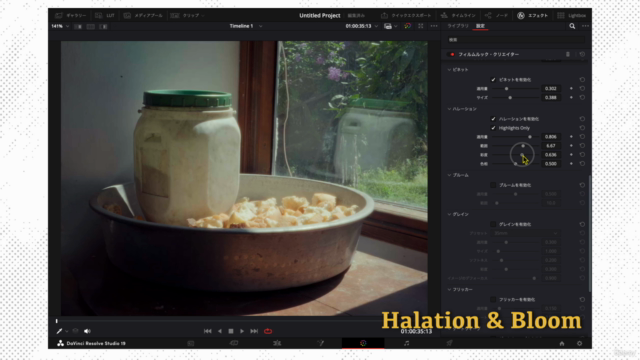Switch to the Media page
The width and height of the screenshot is (640, 360).
[x=191, y=343]
